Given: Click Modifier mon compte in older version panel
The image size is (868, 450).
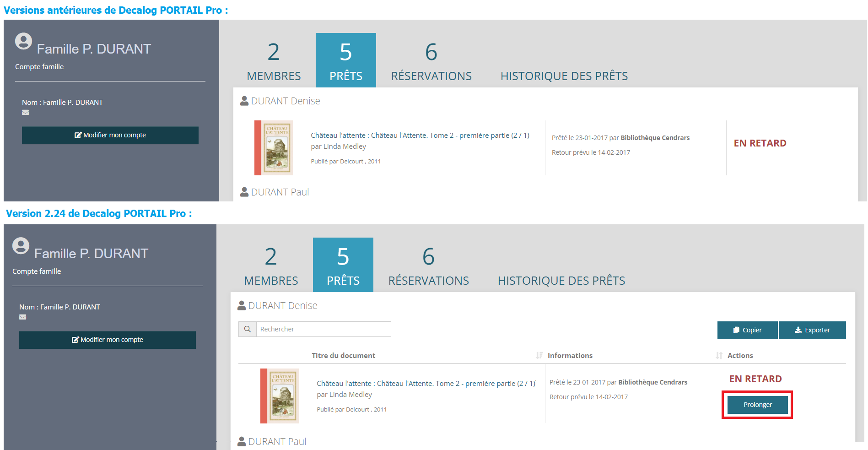Looking at the screenshot, I should pos(110,135).
